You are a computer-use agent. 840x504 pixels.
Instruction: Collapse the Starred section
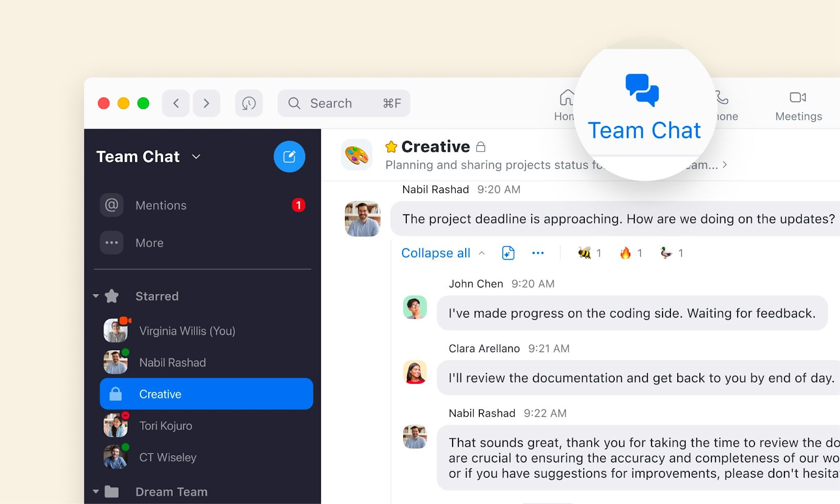96,296
